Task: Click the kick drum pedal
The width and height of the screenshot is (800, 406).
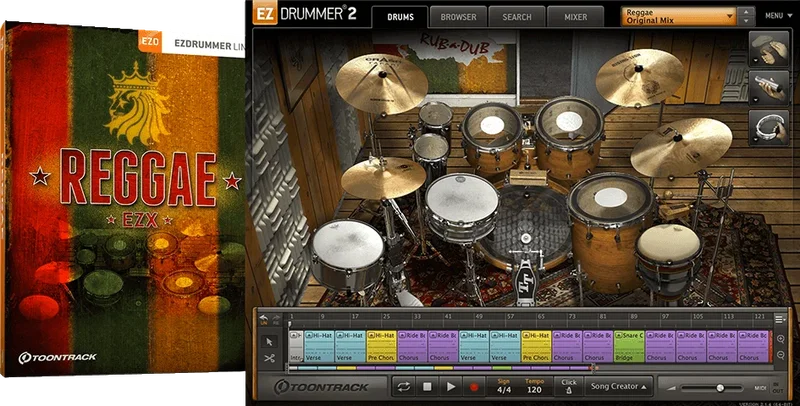Action: coord(525,278)
